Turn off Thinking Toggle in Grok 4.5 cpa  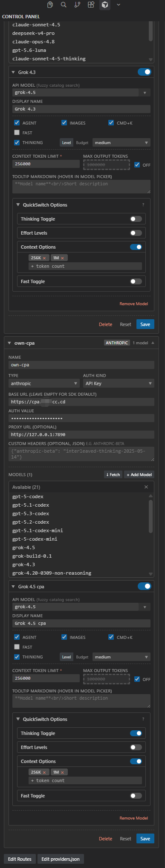(136, 733)
